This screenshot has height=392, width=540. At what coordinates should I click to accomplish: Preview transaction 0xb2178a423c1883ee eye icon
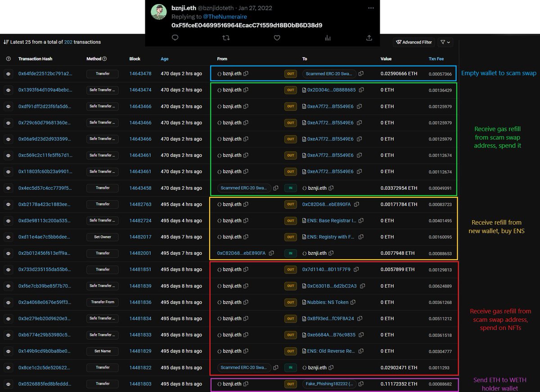pyautogui.click(x=9, y=204)
